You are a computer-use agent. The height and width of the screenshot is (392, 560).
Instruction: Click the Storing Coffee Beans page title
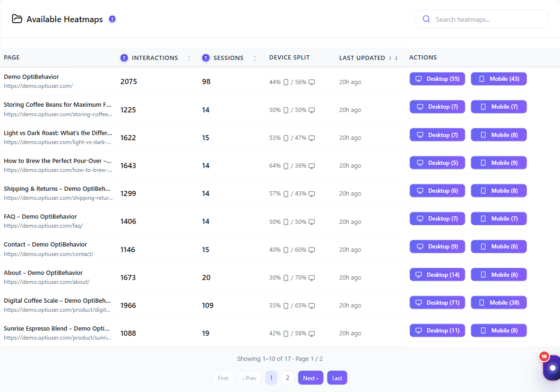pos(58,104)
